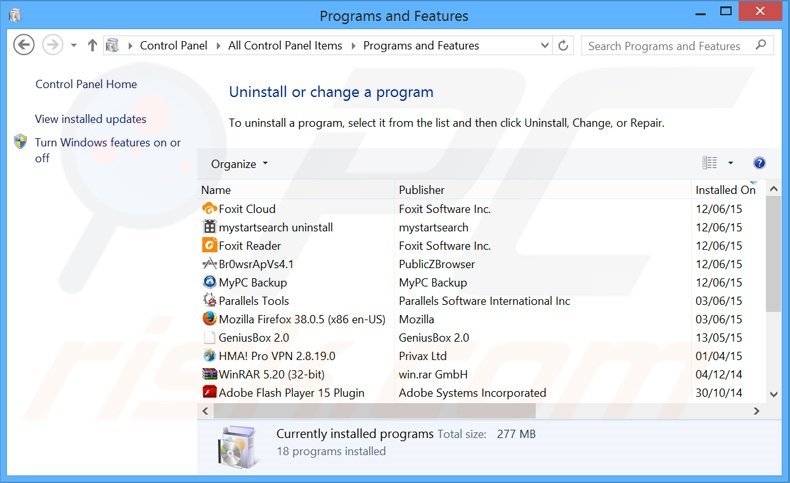Select the Foxit Cloud row name
This screenshot has width=790, height=483.
(247, 209)
